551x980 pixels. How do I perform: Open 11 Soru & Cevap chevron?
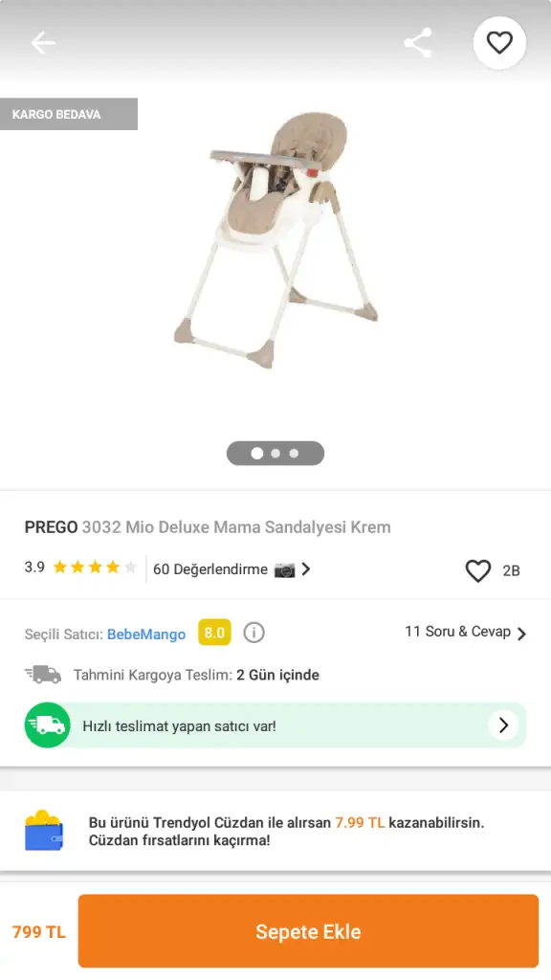tap(521, 634)
